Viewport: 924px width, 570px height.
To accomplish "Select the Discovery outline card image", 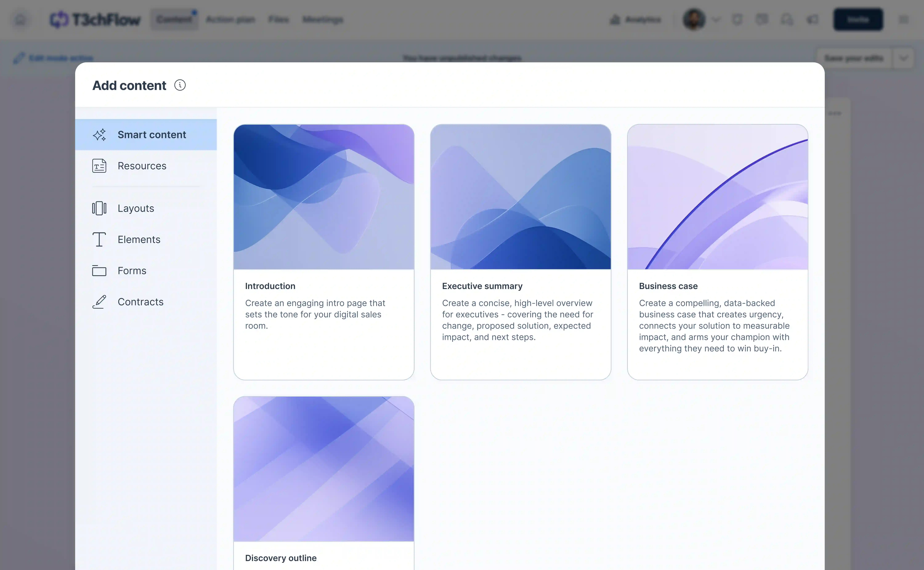I will [324, 469].
